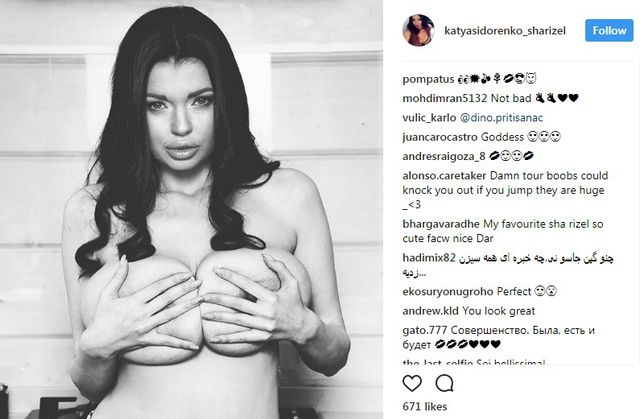The width and height of the screenshot is (640, 419).
Task: Click the Follow button
Action: (609, 31)
